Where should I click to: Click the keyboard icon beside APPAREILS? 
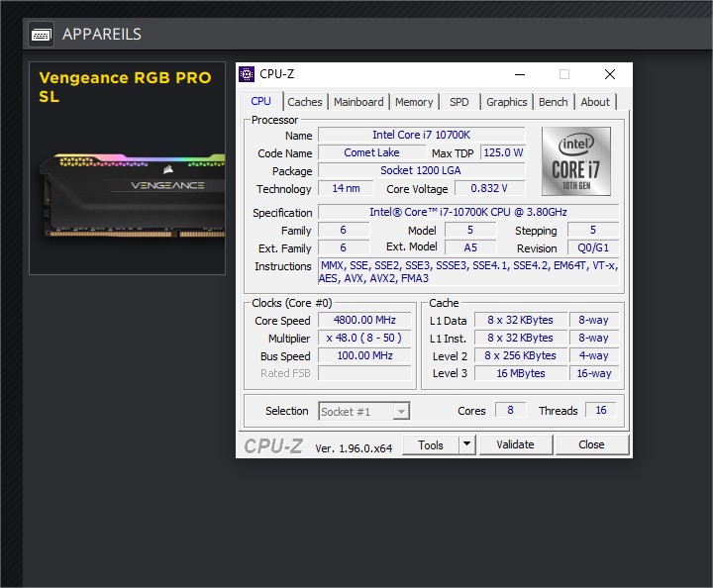pos(41,34)
